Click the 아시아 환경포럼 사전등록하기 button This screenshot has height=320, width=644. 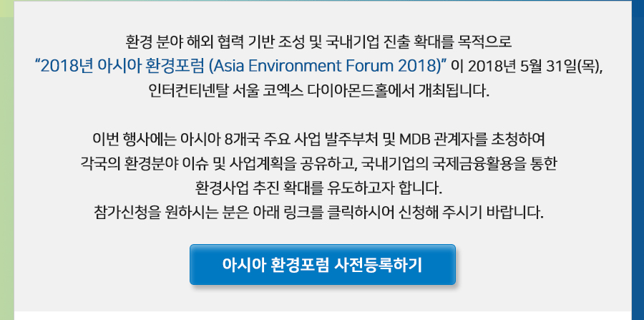[x=323, y=265]
